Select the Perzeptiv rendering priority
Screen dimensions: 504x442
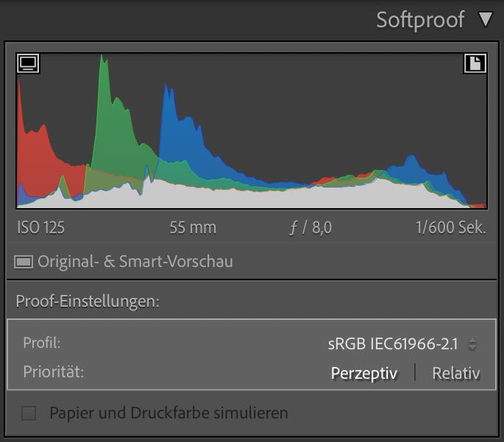364,374
